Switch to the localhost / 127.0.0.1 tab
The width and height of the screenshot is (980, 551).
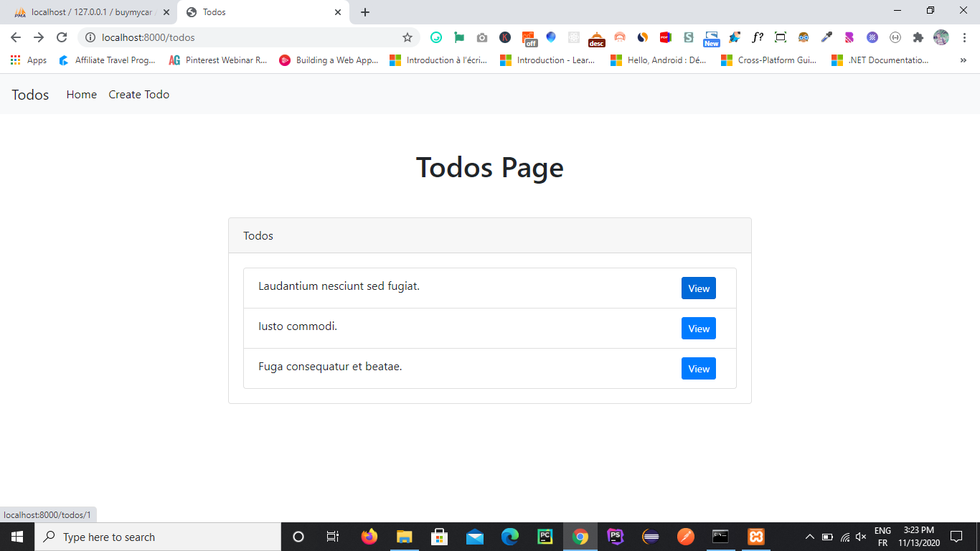point(90,12)
